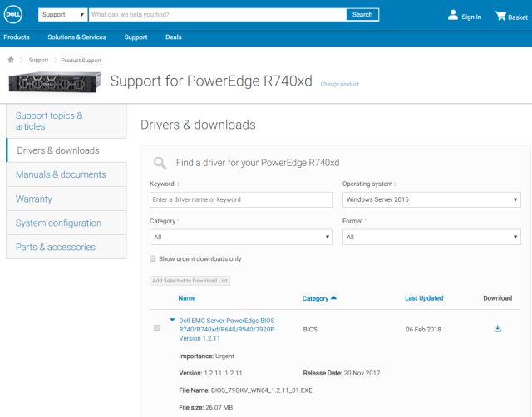Image resolution: width=532 pixels, height=417 pixels.
Task: Open System configuration sidebar tab
Action: click(66, 223)
